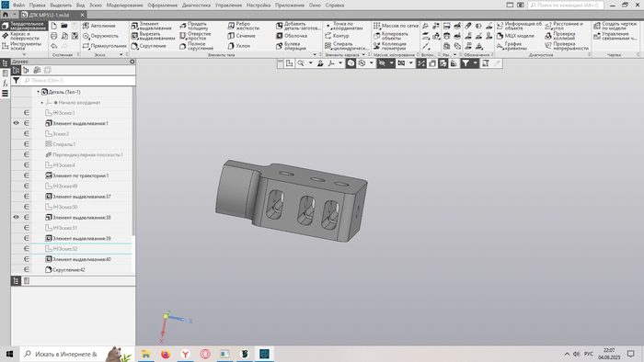The width and height of the screenshot is (644, 362).
Task: Click Копировать объекты command
Action: click(391, 36)
